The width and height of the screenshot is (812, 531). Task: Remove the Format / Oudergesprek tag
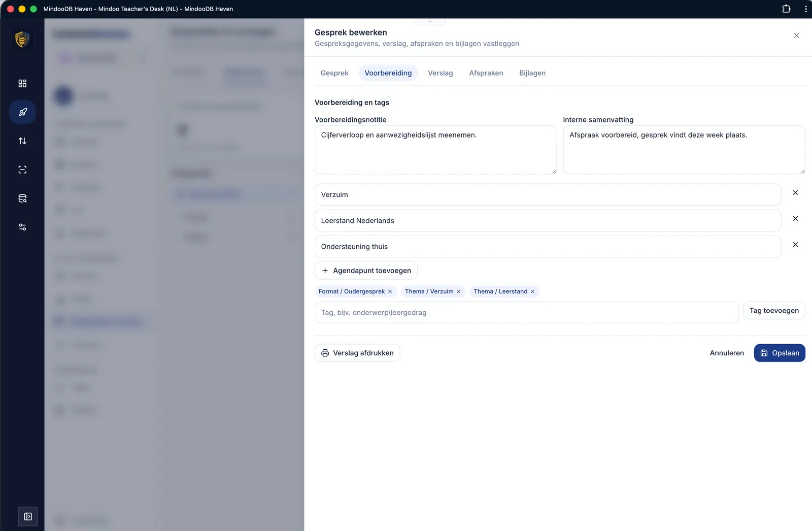tap(390, 291)
